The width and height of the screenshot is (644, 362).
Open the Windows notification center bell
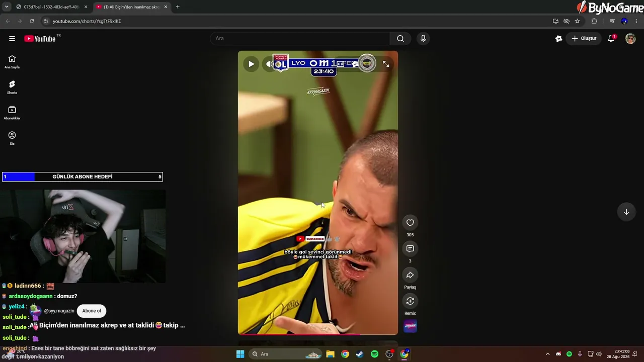tap(635, 354)
